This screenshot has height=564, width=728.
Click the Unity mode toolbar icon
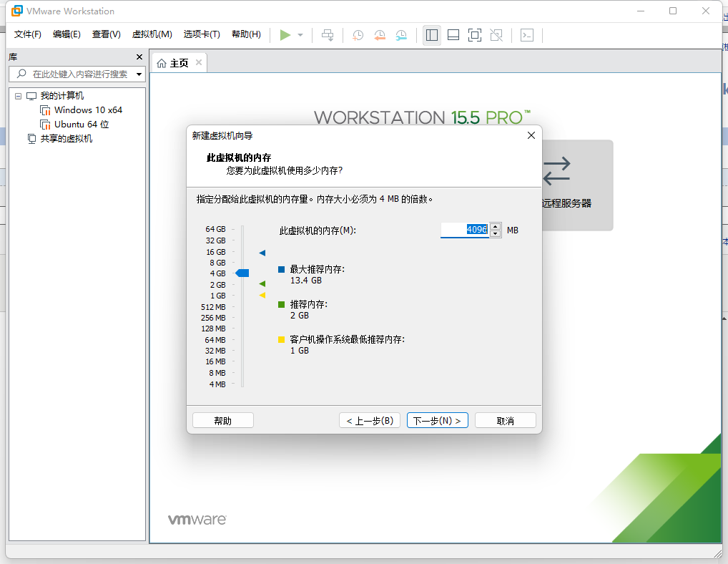[496, 35]
